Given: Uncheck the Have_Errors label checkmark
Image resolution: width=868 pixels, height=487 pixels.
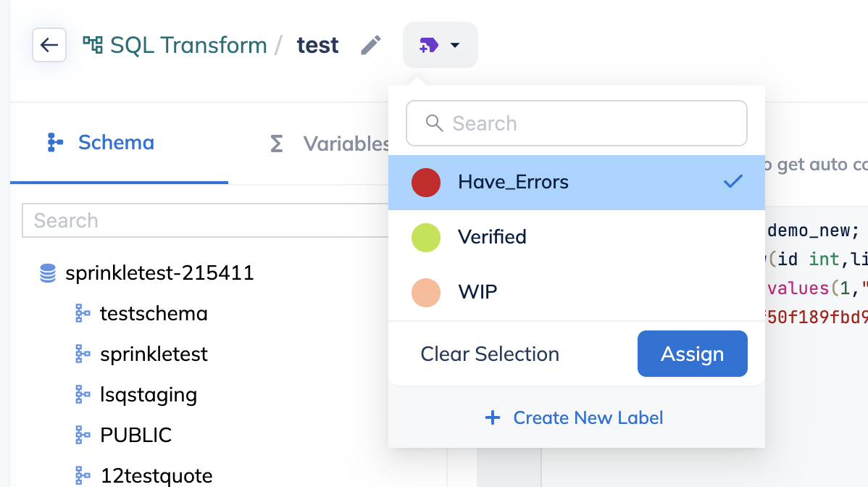Looking at the screenshot, I should [x=733, y=181].
